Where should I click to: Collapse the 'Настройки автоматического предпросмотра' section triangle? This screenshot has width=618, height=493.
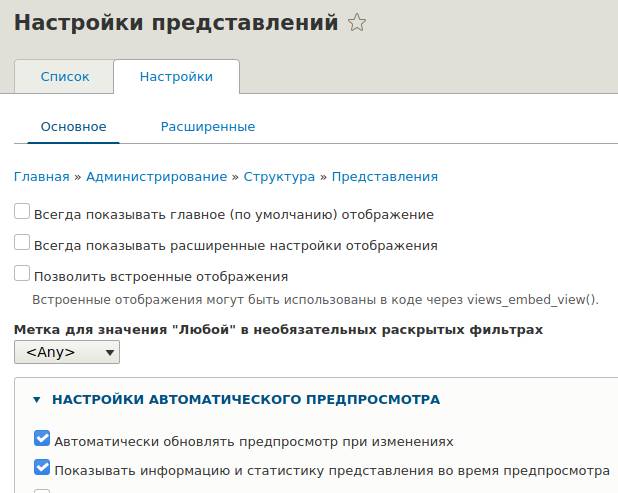coord(37,400)
